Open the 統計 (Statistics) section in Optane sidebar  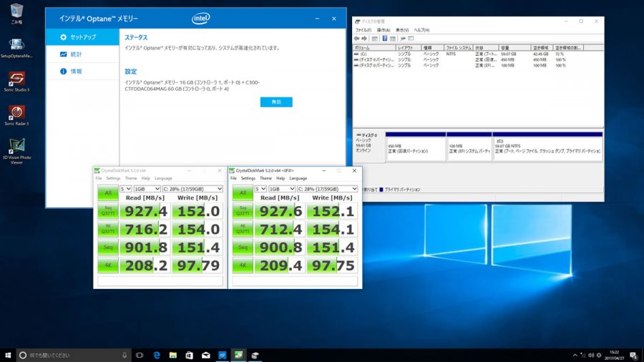tap(75, 54)
